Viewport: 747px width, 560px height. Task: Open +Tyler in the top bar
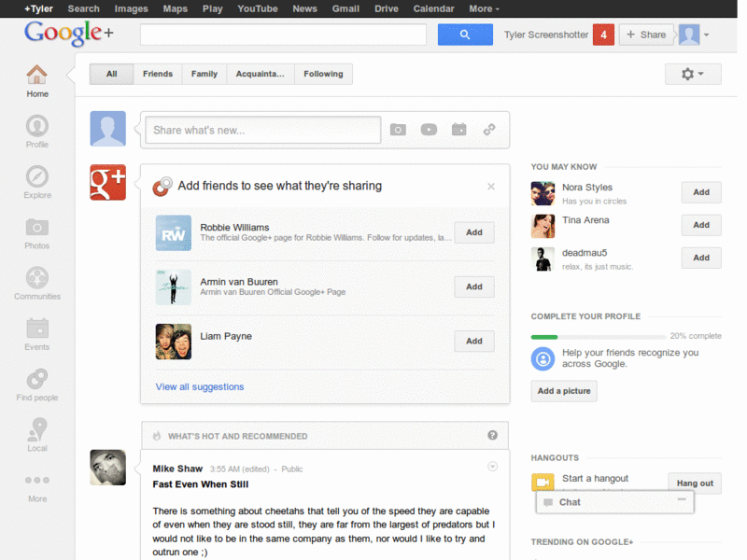pos(38,8)
